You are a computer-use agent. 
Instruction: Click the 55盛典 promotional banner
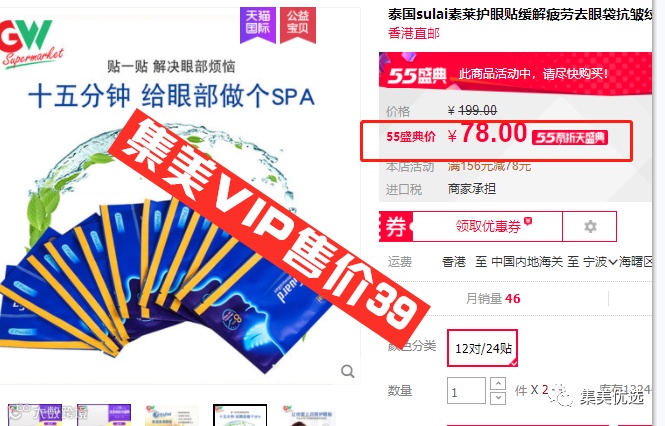(x=515, y=73)
